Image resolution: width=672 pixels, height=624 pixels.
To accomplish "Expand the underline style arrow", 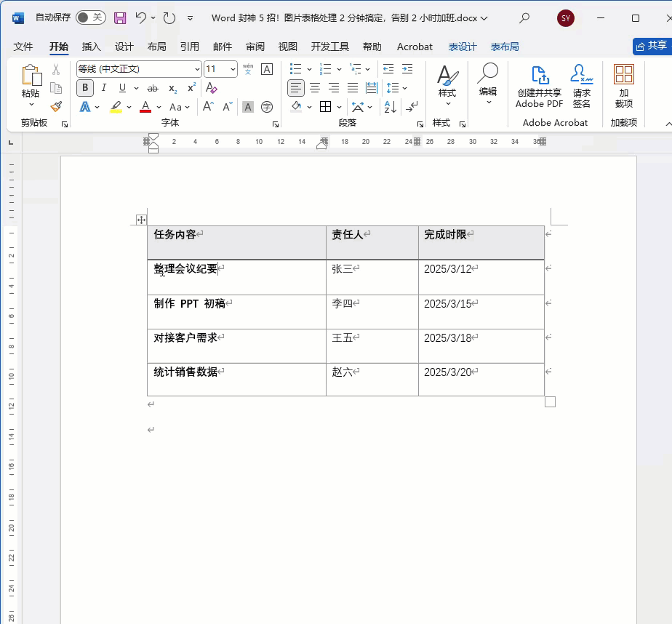I will [x=136, y=88].
